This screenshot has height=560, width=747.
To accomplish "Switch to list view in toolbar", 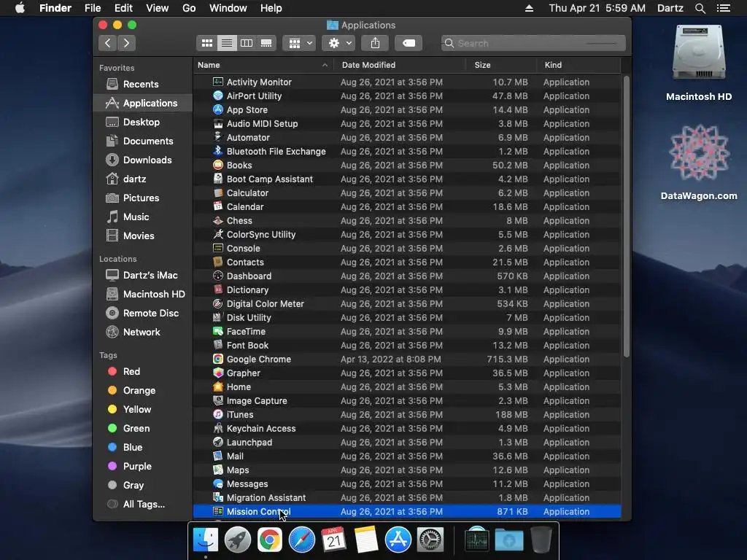I will 227,43.
